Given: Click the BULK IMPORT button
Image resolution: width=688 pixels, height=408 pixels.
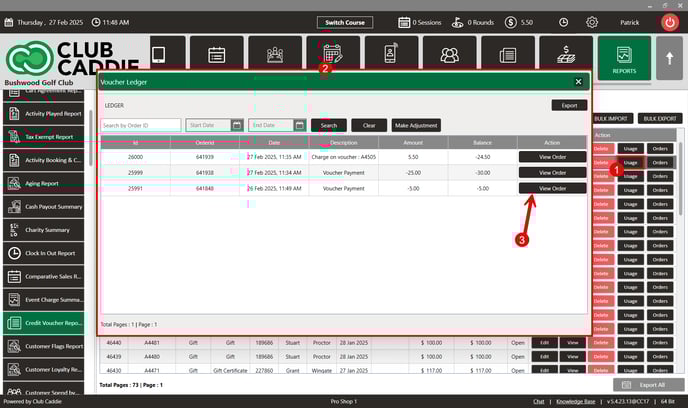Looking at the screenshot, I should [x=611, y=118].
